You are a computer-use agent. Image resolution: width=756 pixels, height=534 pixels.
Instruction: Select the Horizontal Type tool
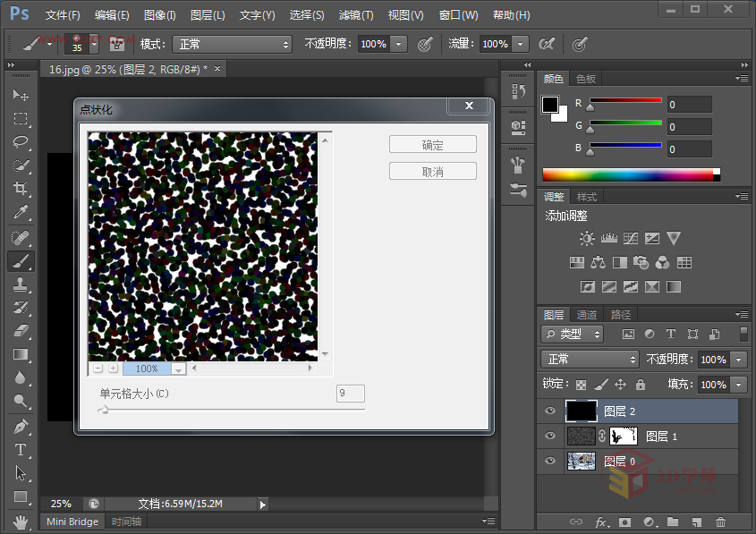pyautogui.click(x=21, y=450)
